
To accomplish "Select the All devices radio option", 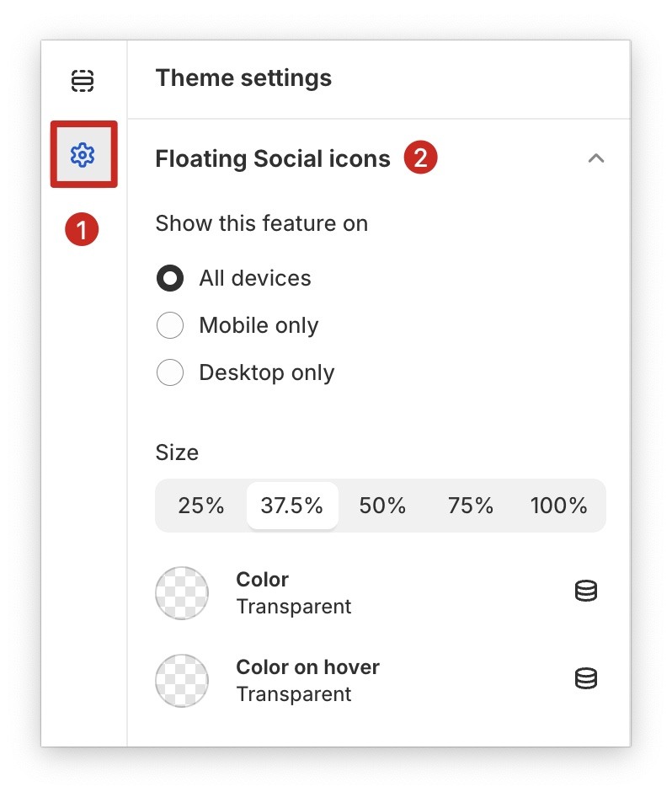I will pos(170,279).
